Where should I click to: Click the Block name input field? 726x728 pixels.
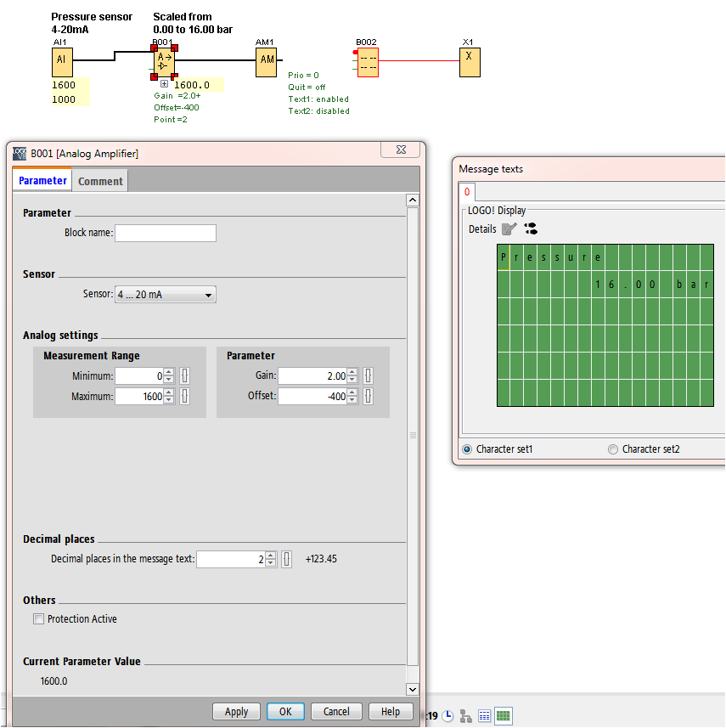tap(165, 233)
